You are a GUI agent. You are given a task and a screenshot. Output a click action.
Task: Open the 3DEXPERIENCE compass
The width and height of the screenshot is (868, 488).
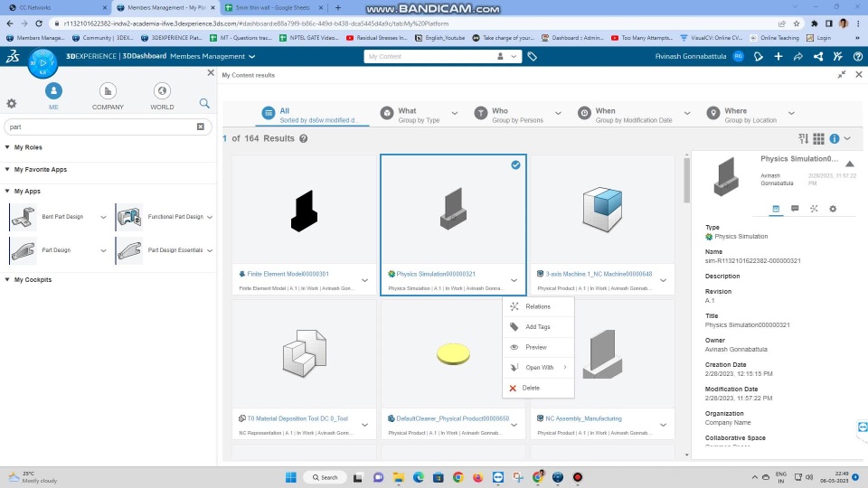tap(42, 63)
